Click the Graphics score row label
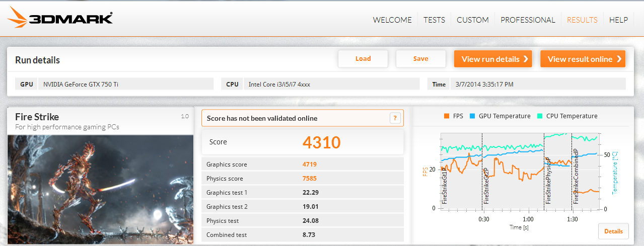The image size is (644, 246). point(227,165)
